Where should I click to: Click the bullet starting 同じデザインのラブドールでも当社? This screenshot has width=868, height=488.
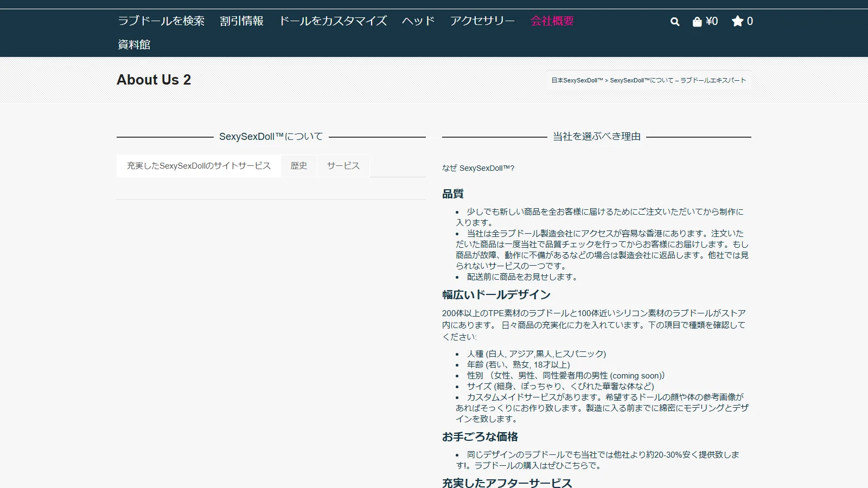click(x=598, y=460)
